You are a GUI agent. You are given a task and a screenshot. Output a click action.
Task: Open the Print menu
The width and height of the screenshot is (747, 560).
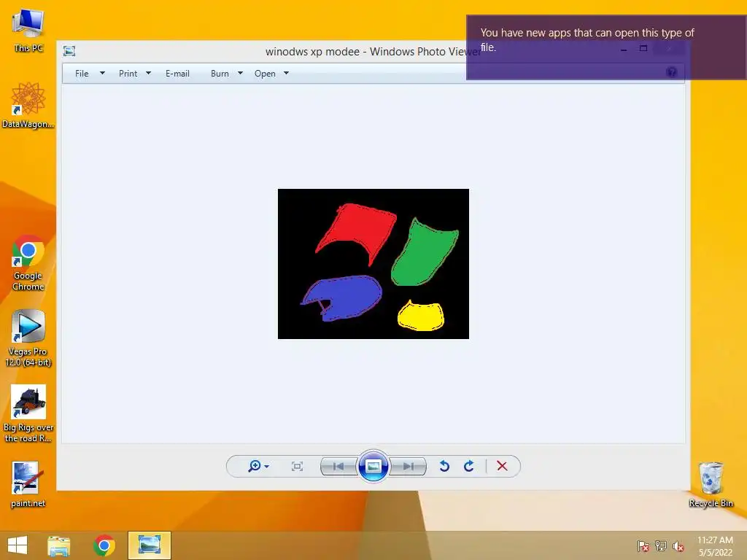(x=128, y=74)
